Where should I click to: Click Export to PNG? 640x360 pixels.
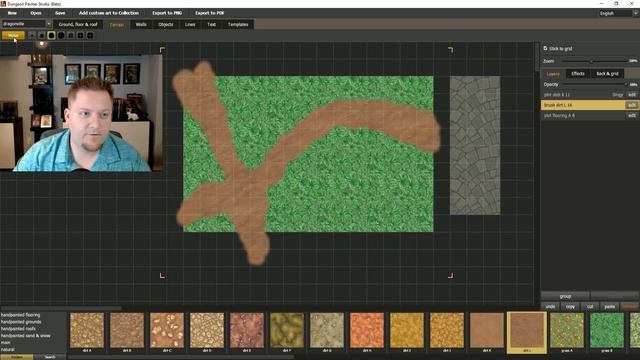click(167, 13)
